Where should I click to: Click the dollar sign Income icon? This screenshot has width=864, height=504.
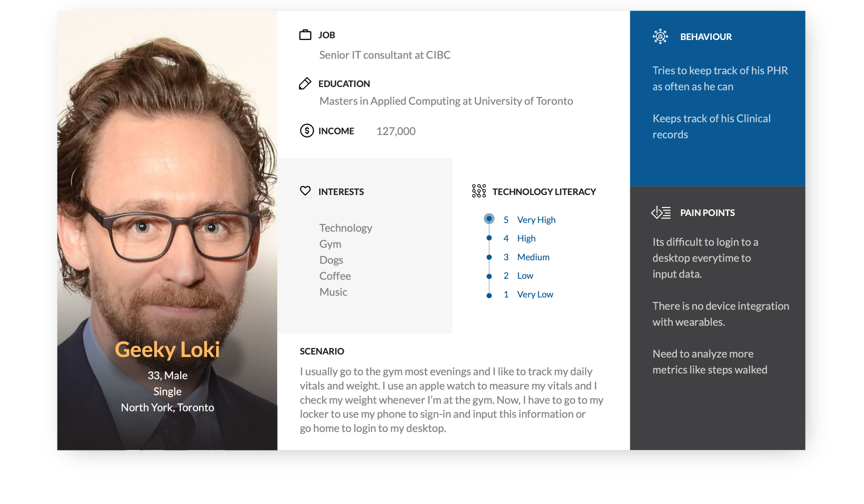307,131
